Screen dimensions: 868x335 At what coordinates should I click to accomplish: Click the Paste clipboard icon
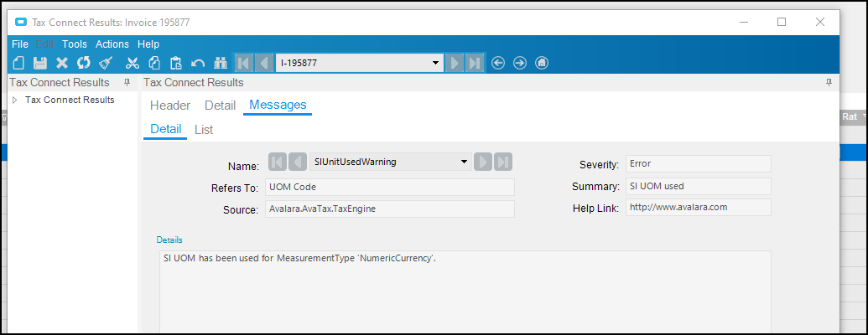pos(176,63)
